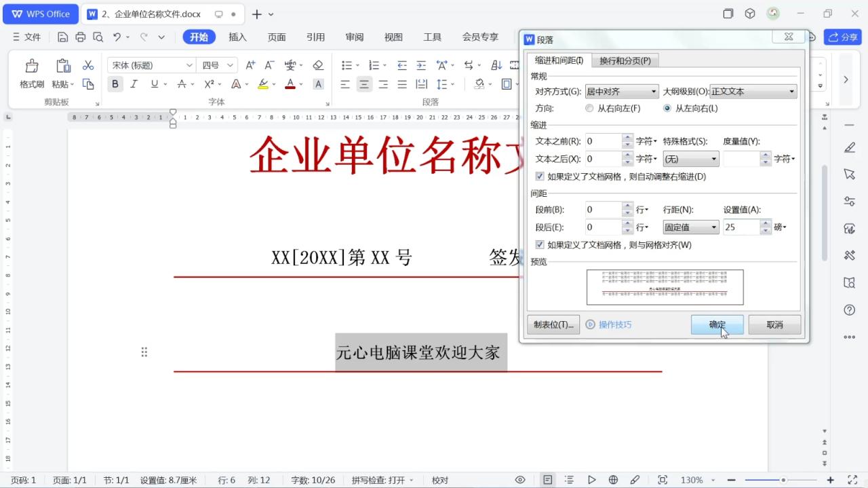Click the Undo arrow
The height and width of the screenshot is (488, 868).
tap(117, 37)
